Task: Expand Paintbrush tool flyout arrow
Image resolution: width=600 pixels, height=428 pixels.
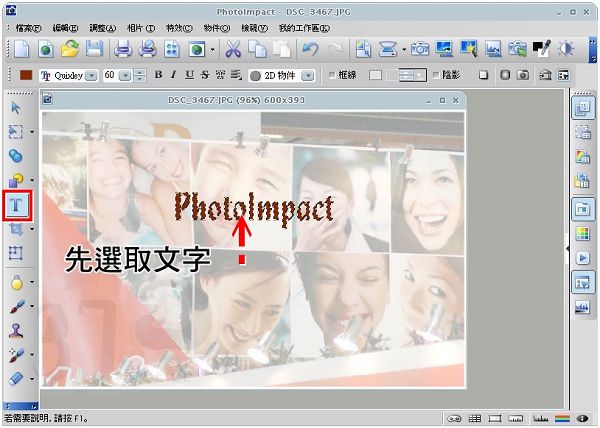Action: coord(32,306)
